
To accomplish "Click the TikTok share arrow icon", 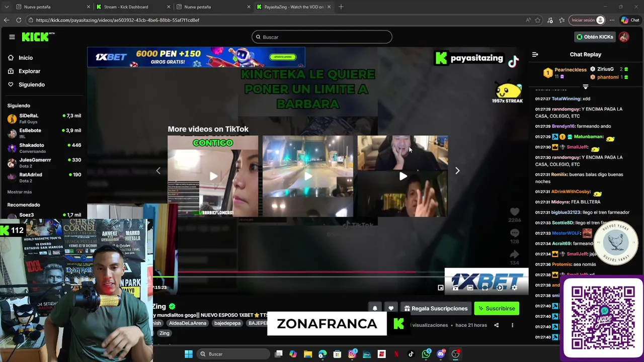I will pos(514,254).
